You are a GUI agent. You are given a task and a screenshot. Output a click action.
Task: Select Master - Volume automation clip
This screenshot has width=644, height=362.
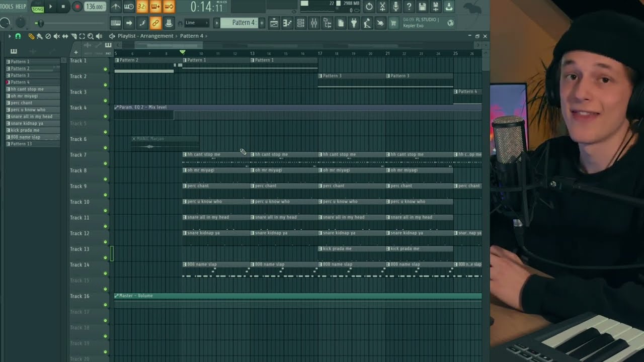coord(298,296)
